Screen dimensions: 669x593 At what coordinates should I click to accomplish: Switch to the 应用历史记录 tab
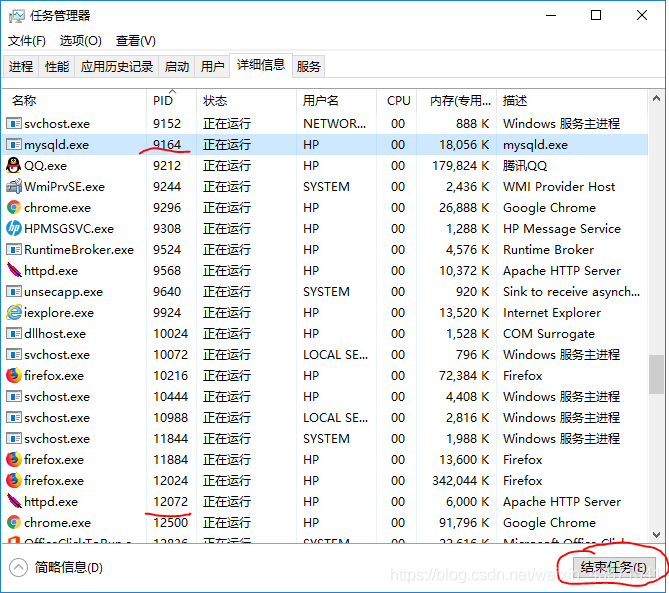(116, 67)
